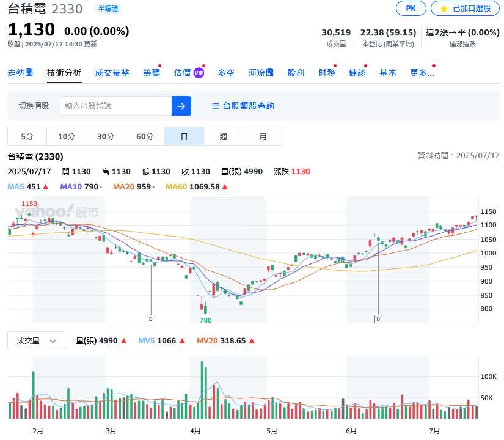Click the 連2漲→平 (0.00%) streak text
Screen dimensions: 504x440
pos(462,32)
